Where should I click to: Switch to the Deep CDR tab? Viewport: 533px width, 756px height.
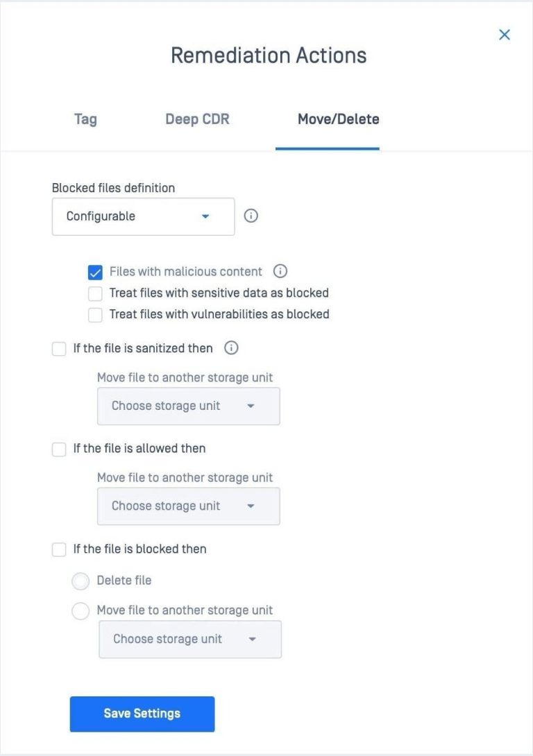point(196,119)
